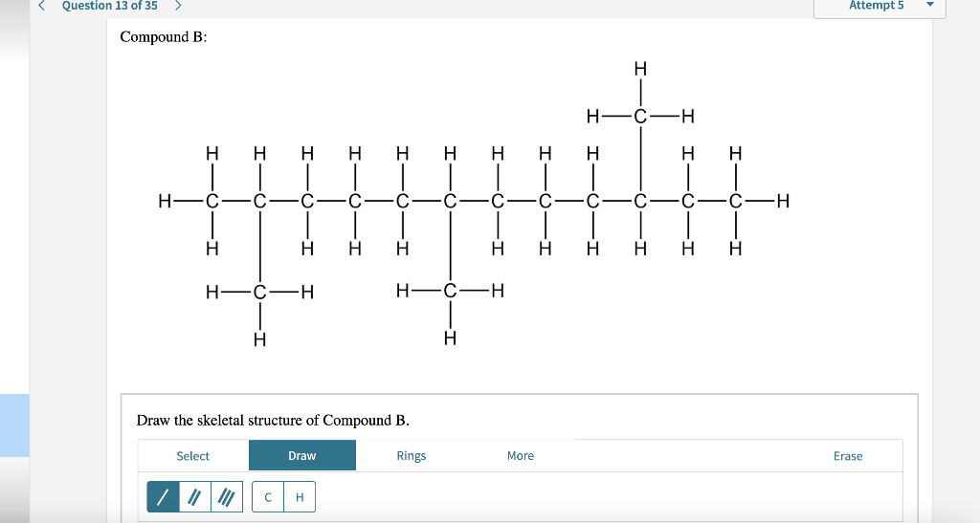The height and width of the screenshot is (523, 980).
Task: Click the rightmost H atom of the chain
Action: pyautogui.click(x=783, y=201)
